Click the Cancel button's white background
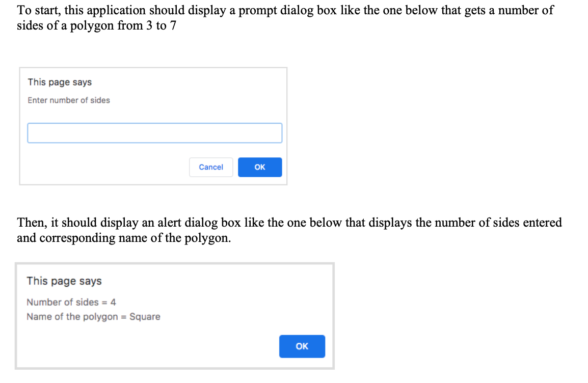The height and width of the screenshot is (383, 588). click(x=211, y=167)
